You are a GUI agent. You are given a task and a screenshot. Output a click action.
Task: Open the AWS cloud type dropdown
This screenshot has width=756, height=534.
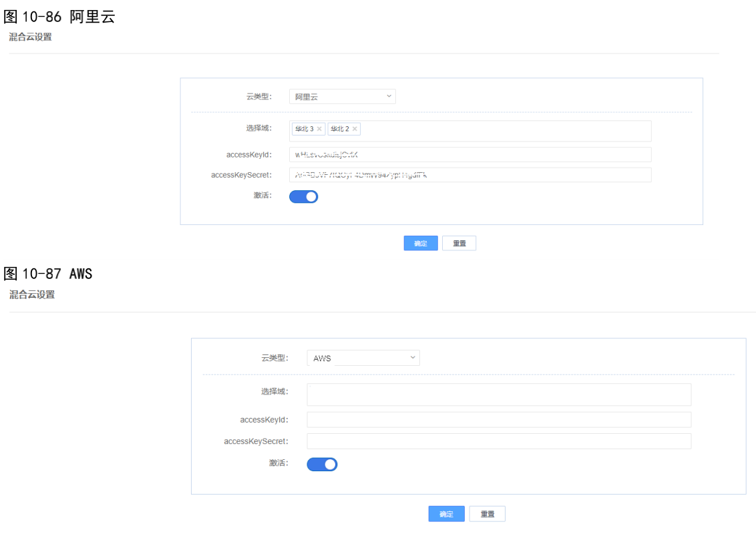coord(363,358)
